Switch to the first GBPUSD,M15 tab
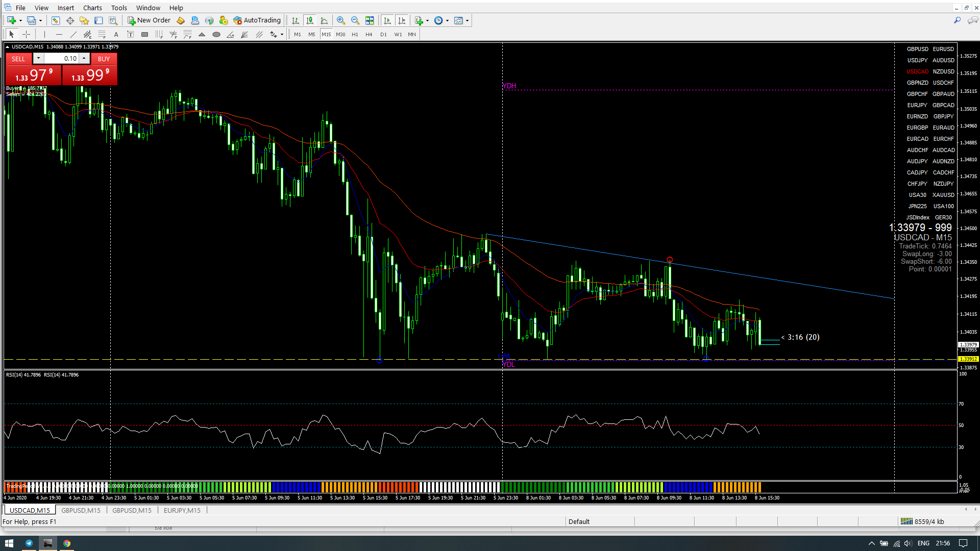Image resolution: width=980 pixels, height=551 pixels. (81, 510)
